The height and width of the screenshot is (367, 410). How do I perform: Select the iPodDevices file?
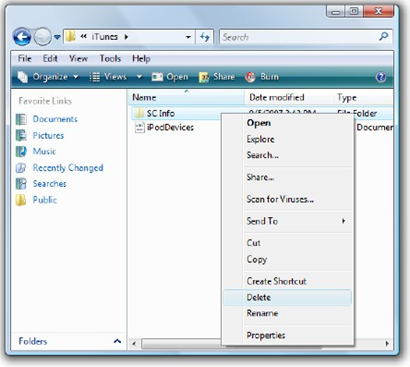[x=170, y=127]
